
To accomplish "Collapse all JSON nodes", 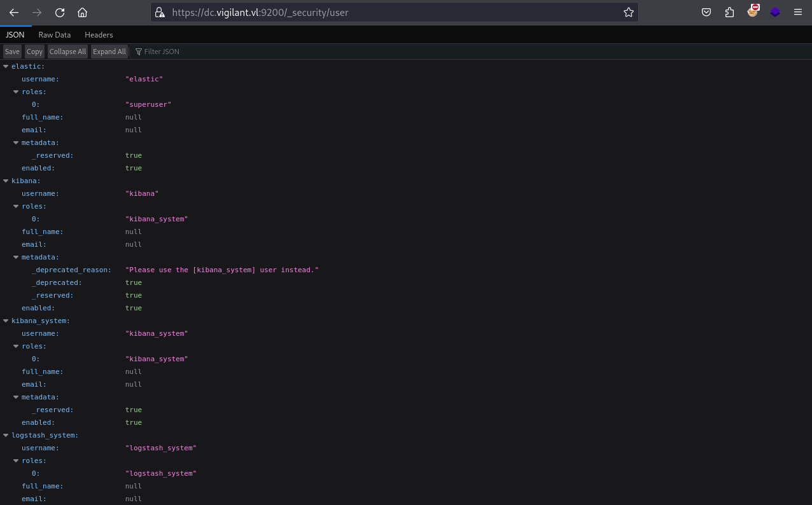I will tap(67, 52).
